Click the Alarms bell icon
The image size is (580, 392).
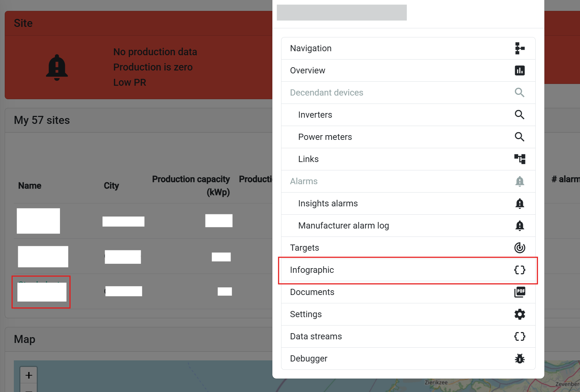point(520,181)
